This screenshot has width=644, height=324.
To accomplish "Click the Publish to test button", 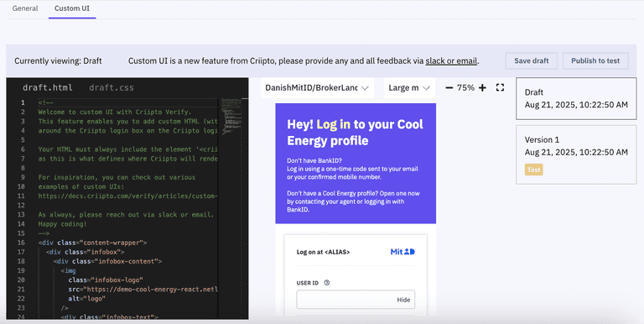I will [x=595, y=60].
